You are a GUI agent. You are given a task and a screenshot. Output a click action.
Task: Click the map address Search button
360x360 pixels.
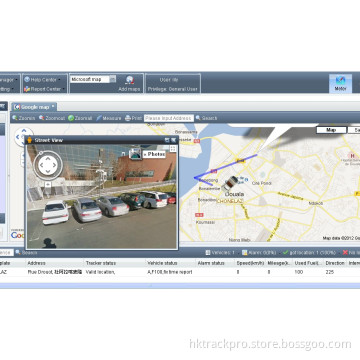click(206, 118)
